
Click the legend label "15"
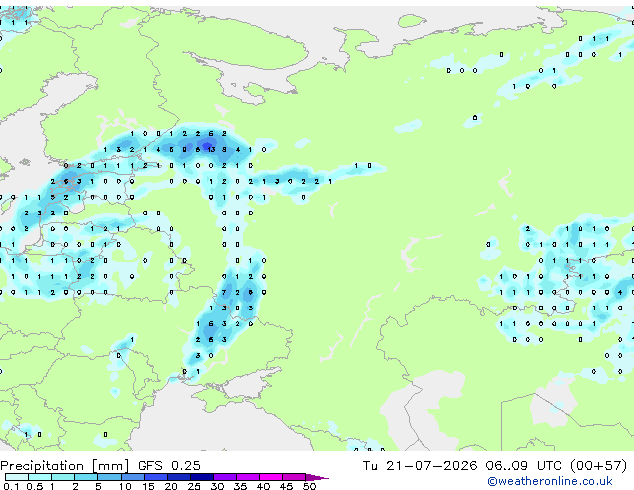point(148,486)
